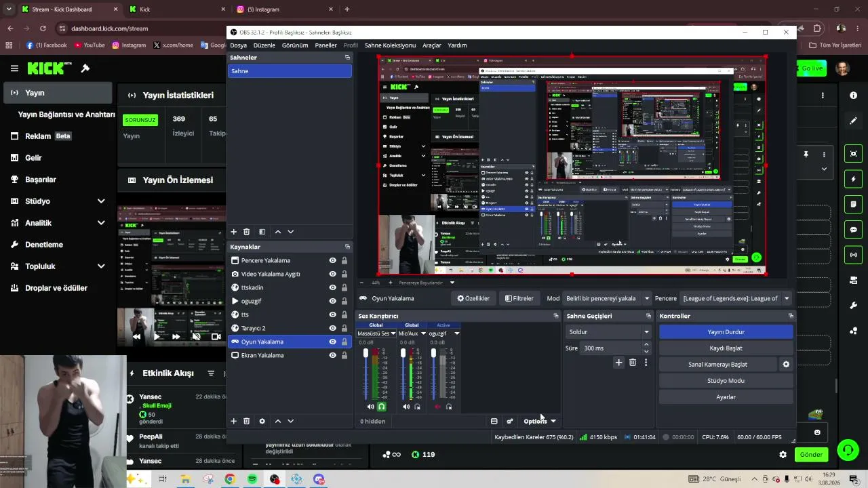
Task: Open the Düzenle menu in OBS
Action: point(264,45)
